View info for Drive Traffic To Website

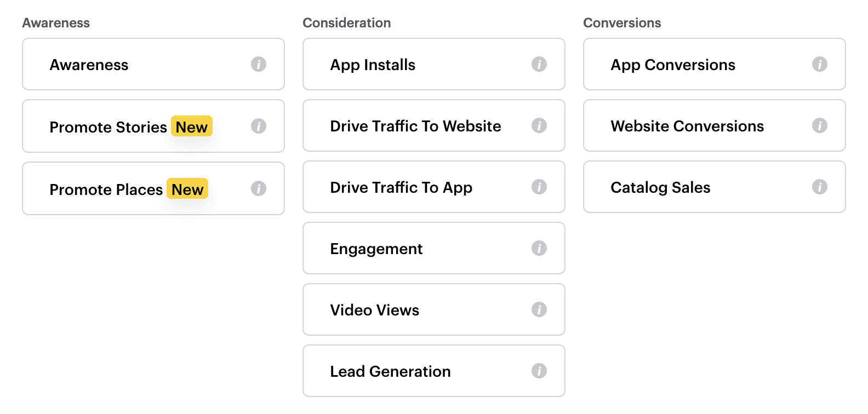coord(539,125)
